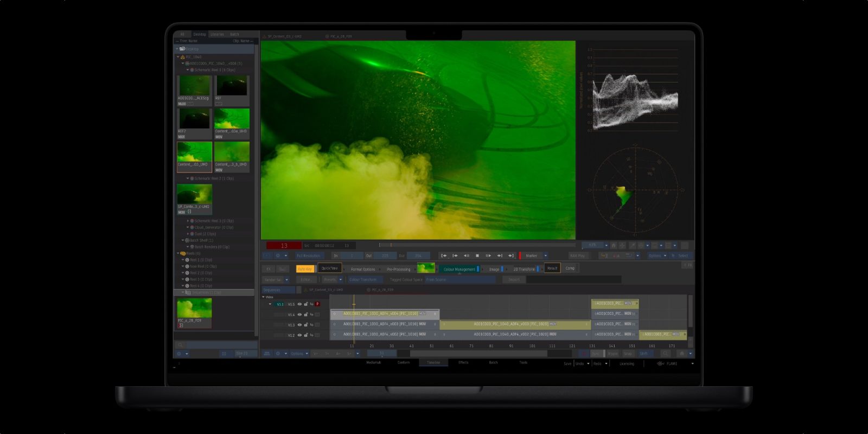The height and width of the screenshot is (434, 868).
Task: Hide track V1.2 using its eye icon
Action: click(299, 335)
